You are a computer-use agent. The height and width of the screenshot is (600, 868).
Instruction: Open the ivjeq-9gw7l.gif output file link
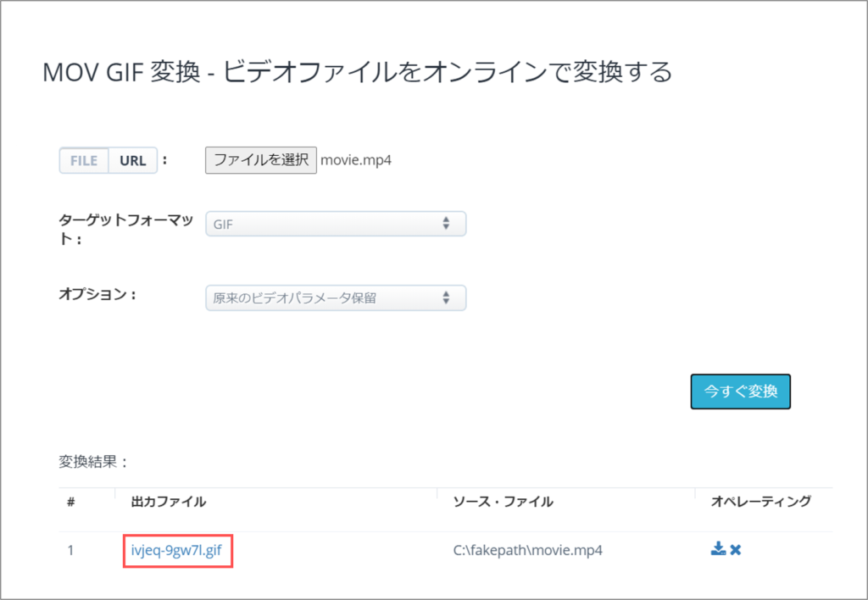[176, 550]
